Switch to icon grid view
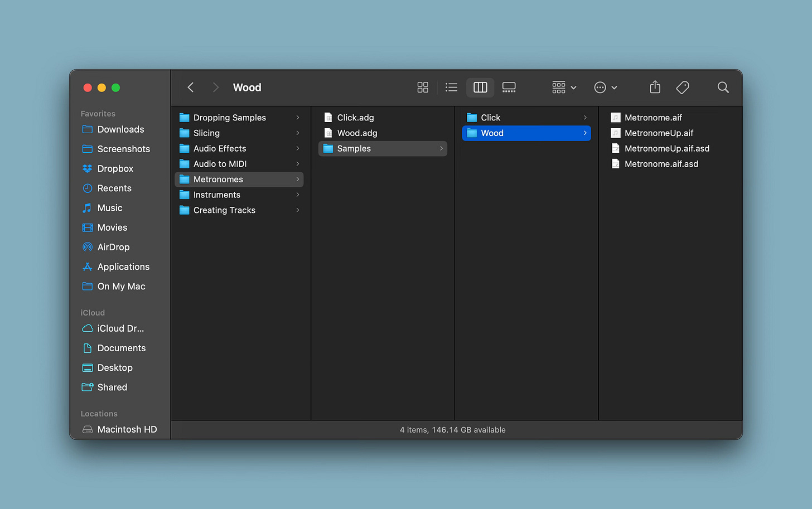 [x=423, y=88]
